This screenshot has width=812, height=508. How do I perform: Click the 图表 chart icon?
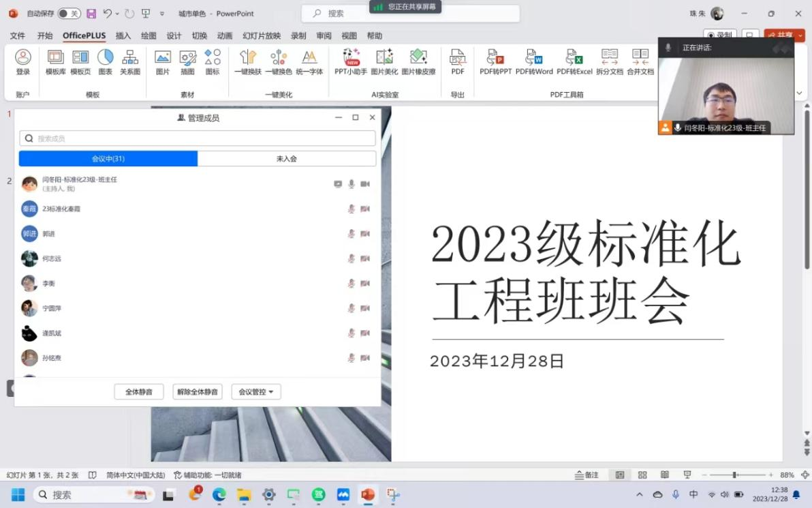tap(105, 61)
